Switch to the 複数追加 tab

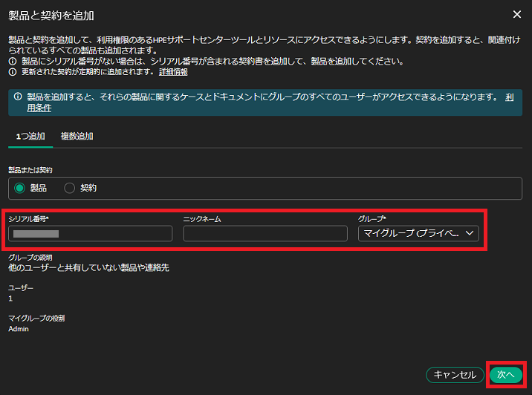(77, 137)
